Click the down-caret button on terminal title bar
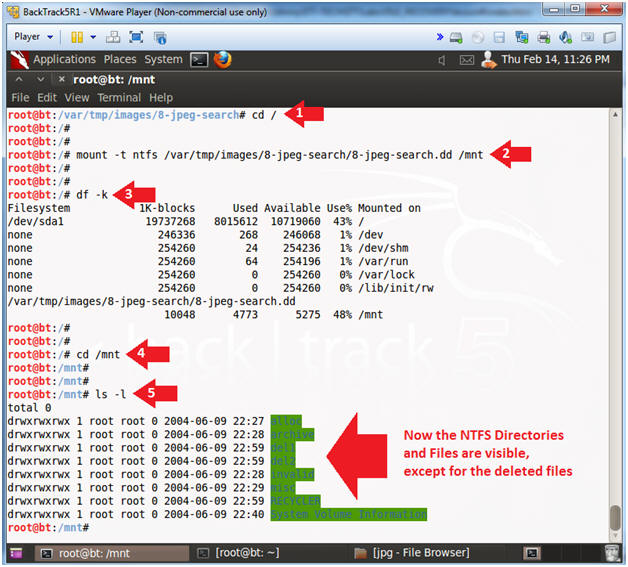The image size is (628, 567). (40, 79)
